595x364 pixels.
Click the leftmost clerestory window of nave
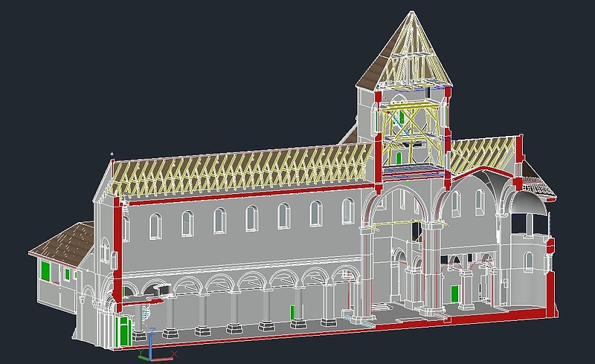pyautogui.click(x=155, y=226)
